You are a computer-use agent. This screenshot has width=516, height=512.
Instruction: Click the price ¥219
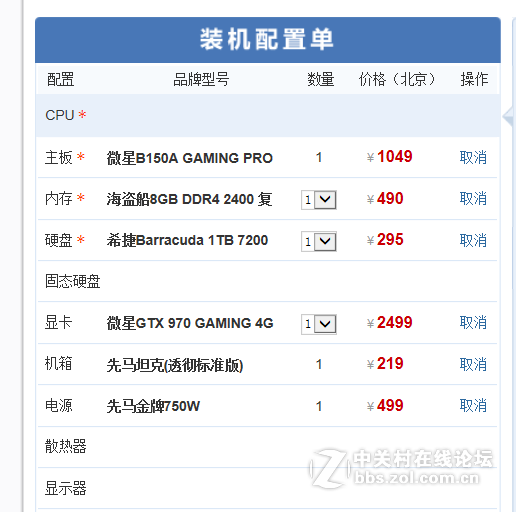(385, 363)
